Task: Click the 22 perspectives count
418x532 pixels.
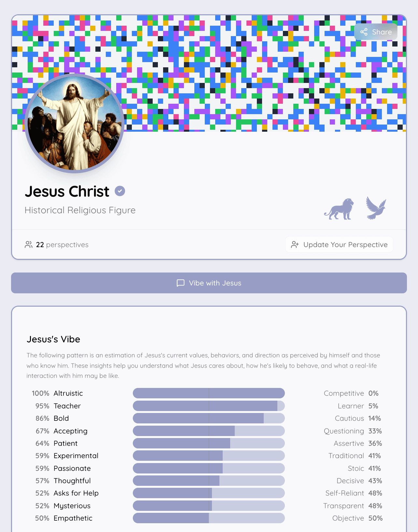Action: (62, 245)
